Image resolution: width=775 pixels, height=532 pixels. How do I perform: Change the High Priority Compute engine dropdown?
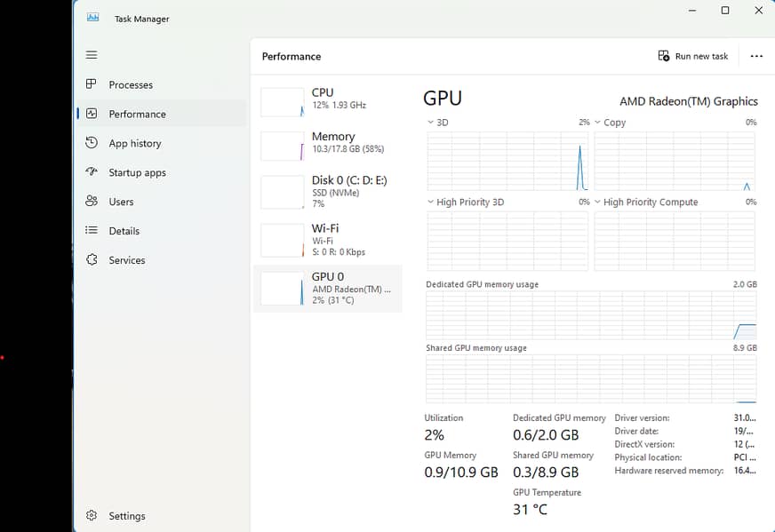[x=598, y=202]
